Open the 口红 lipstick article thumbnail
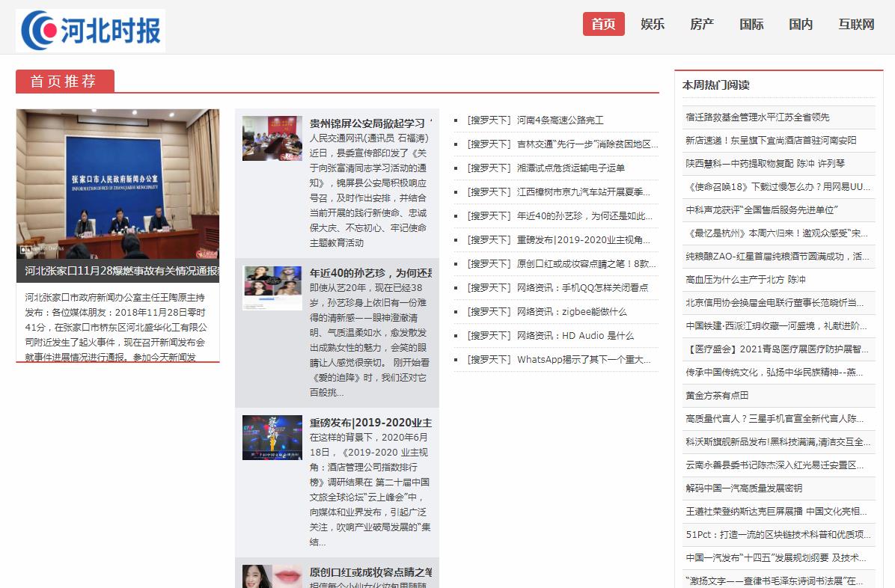Screen dimensions: 895x588 pos(272,577)
